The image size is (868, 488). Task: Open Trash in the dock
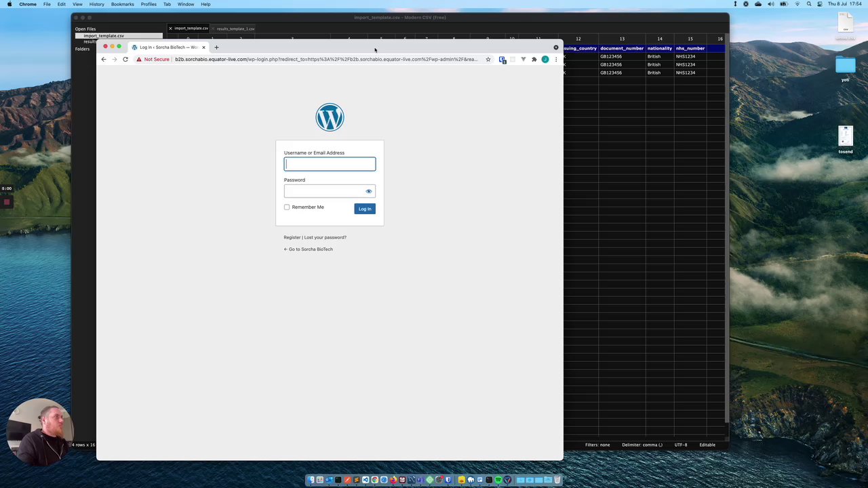pos(557,480)
